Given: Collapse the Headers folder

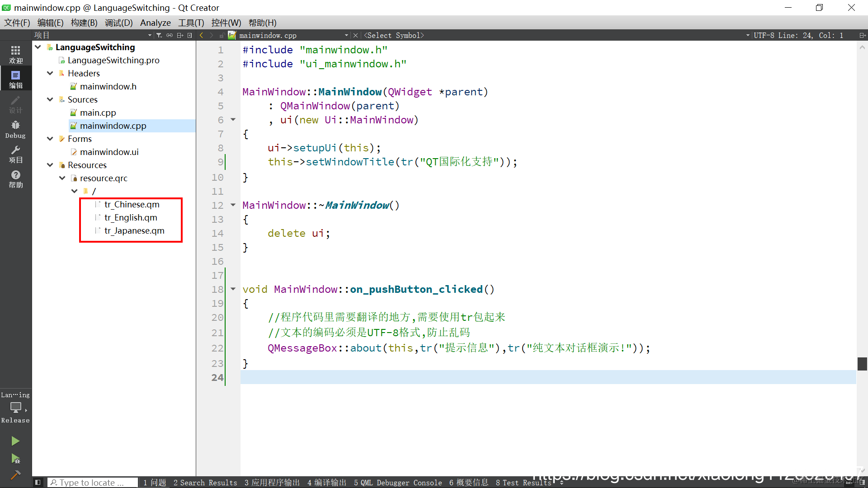Looking at the screenshot, I should point(50,73).
